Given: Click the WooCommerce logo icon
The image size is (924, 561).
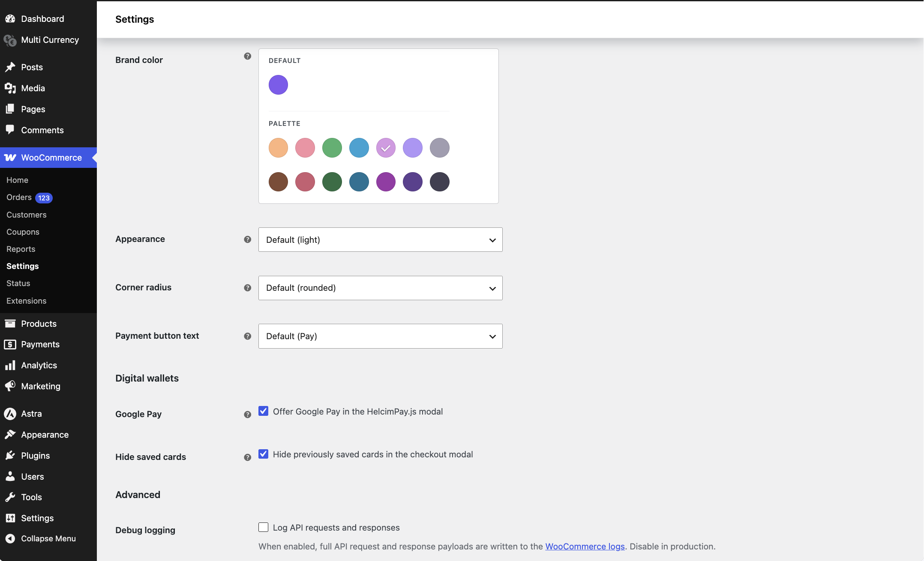Looking at the screenshot, I should [10, 158].
